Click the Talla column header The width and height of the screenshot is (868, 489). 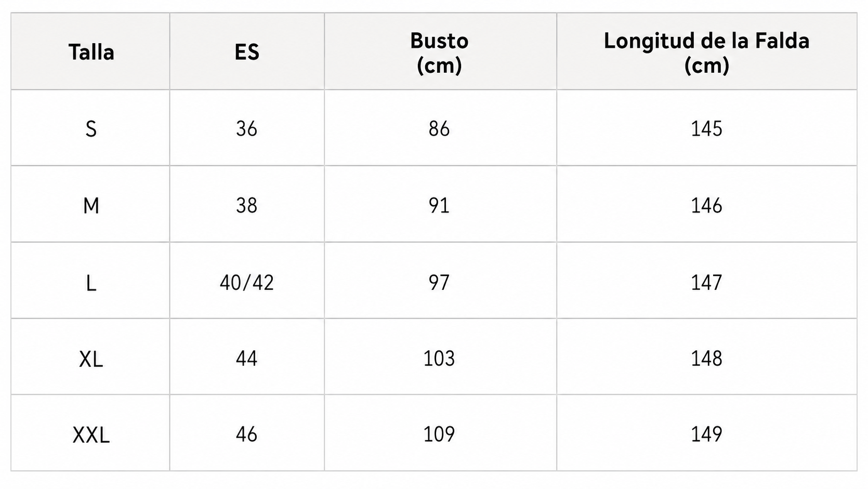[91, 52]
